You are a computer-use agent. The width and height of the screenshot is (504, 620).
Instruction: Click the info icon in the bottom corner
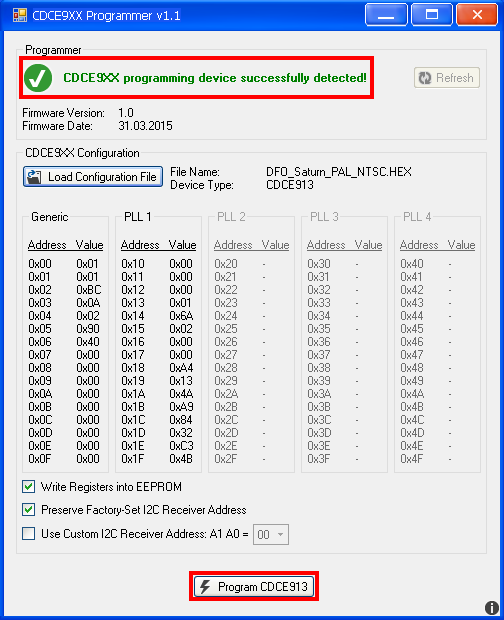[x=491, y=607]
